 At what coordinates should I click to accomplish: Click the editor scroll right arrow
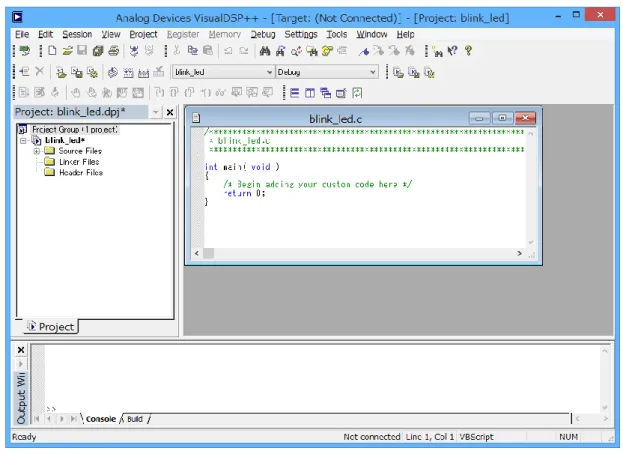click(x=519, y=253)
